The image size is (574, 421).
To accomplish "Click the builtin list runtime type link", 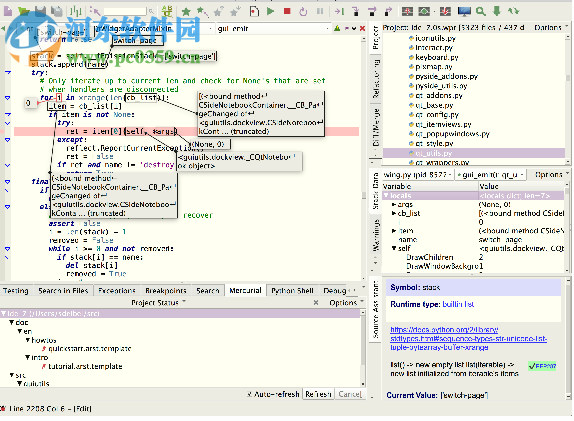I will 458,304.
